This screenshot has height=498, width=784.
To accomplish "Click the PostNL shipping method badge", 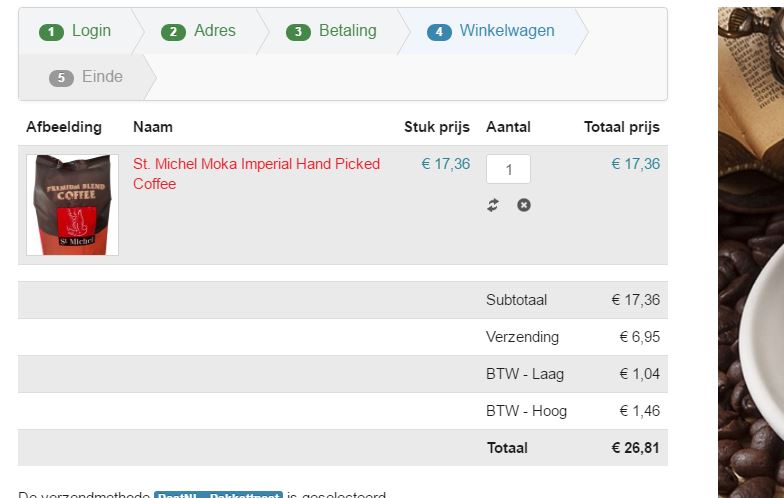I will [x=218, y=494].
